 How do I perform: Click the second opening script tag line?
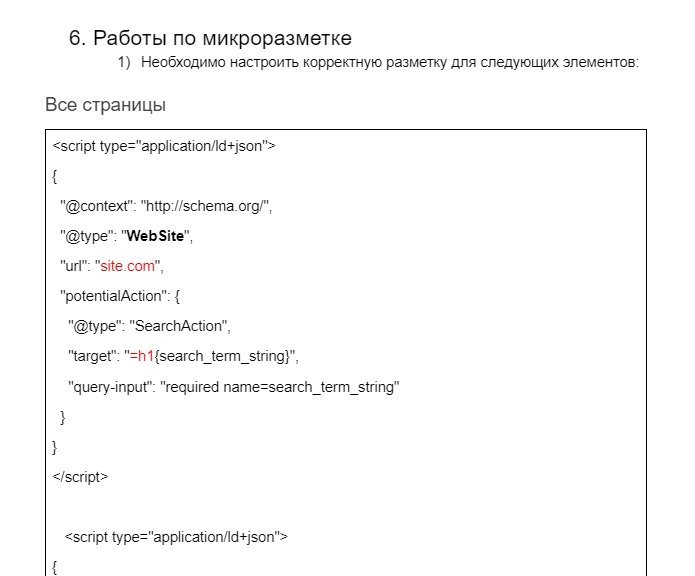click(x=176, y=537)
